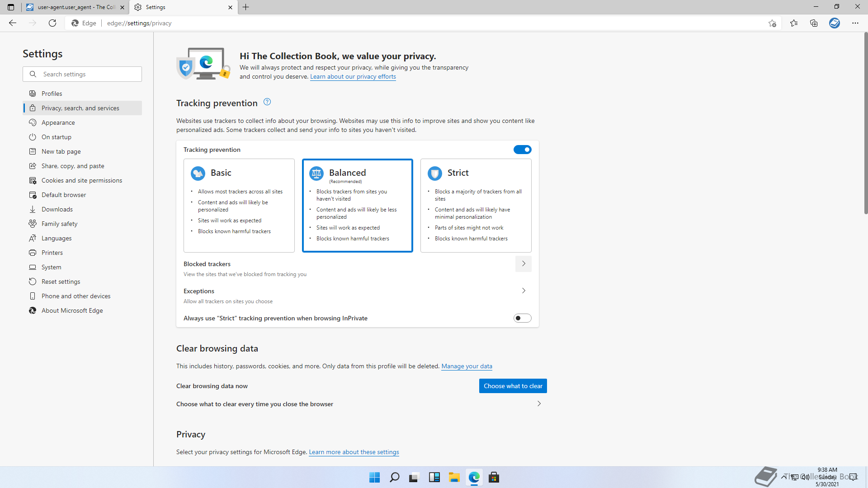Open Learn about our privacy efforts link
The width and height of the screenshot is (868, 488).
353,77
